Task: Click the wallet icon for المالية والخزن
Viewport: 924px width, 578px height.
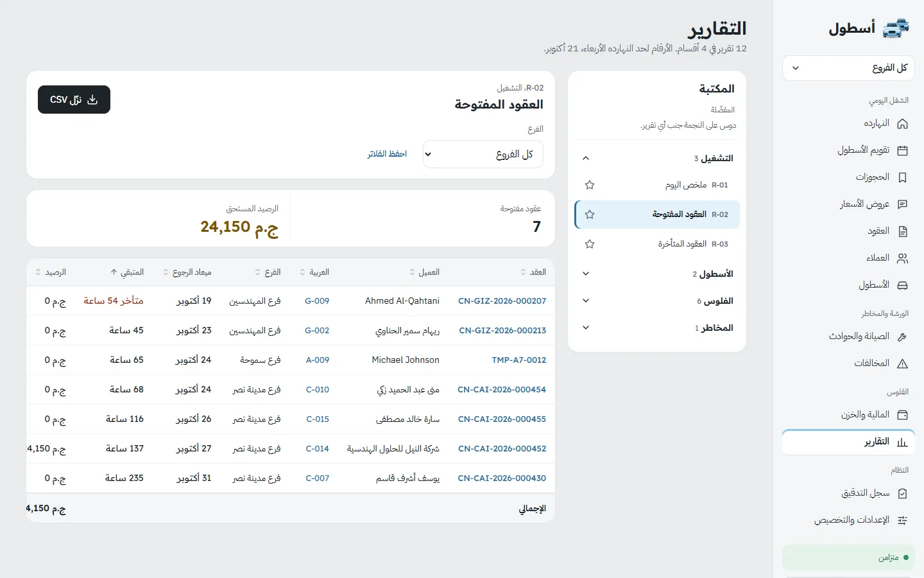Action: pyautogui.click(x=902, y=415)
